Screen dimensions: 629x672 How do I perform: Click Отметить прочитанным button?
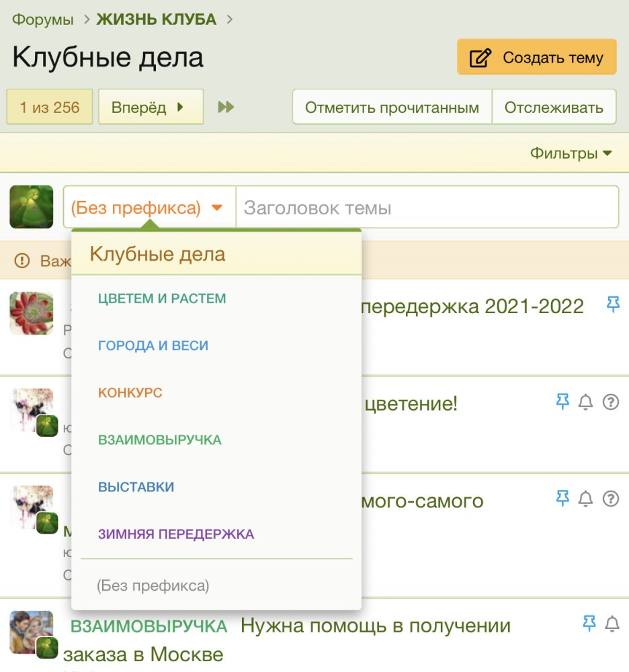coord(392,108)
